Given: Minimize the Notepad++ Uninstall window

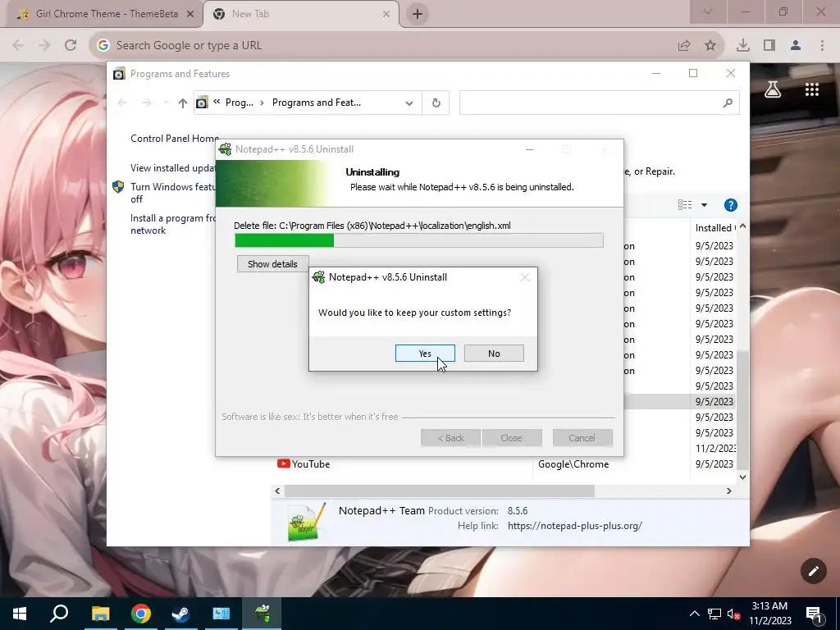Looking at the screenshot, I should tap(530, 149).
